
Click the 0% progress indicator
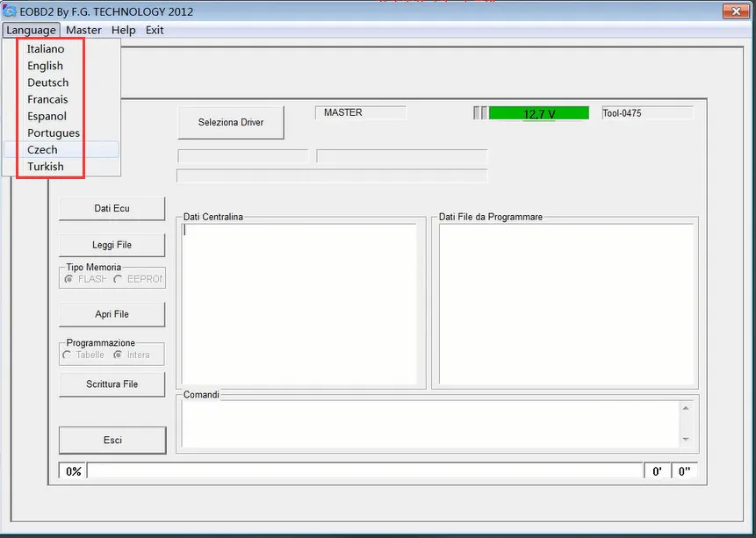click(73, 471)
